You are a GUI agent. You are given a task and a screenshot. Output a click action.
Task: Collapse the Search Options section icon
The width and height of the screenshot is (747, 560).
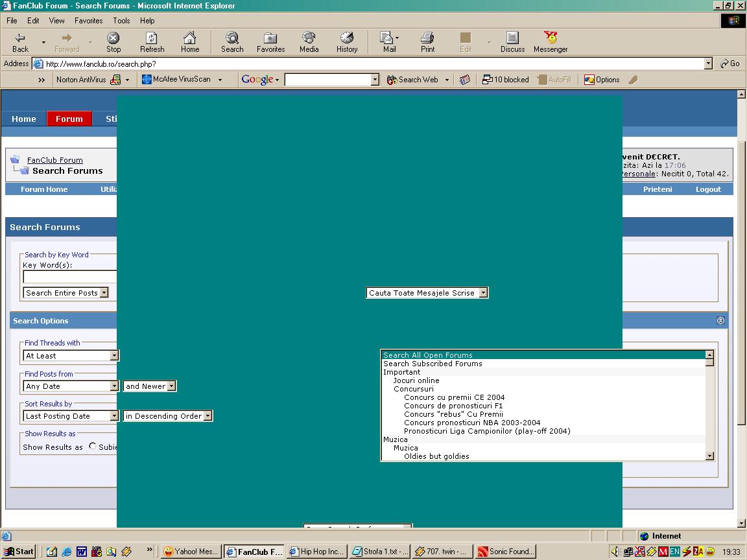[720, 320]
